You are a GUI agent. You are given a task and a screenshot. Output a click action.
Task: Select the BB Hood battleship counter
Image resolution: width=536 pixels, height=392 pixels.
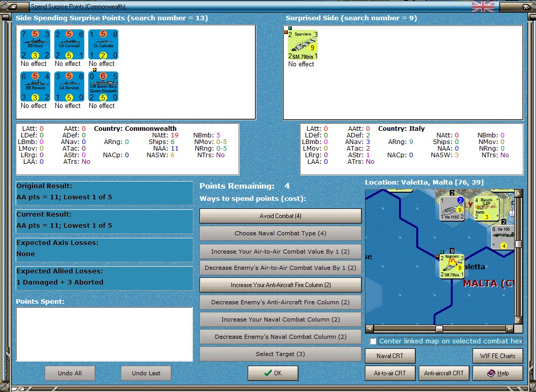35,44
